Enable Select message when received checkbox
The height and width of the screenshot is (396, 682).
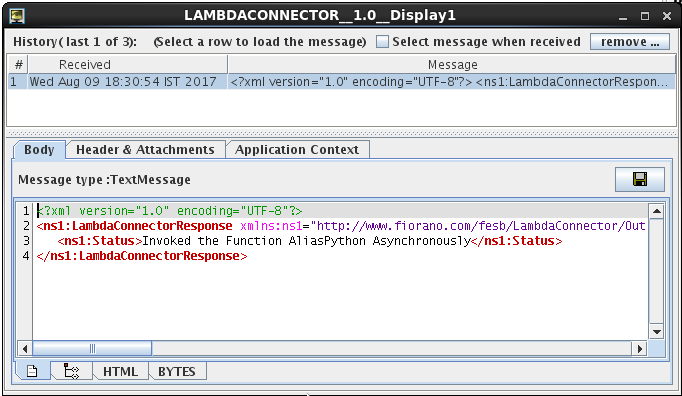[x=382, y=42]
